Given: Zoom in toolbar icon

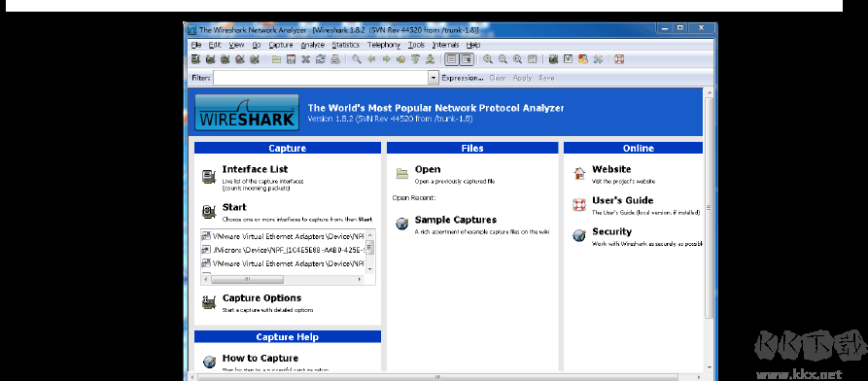Looking at the screenshot, I should click(488, 59).
